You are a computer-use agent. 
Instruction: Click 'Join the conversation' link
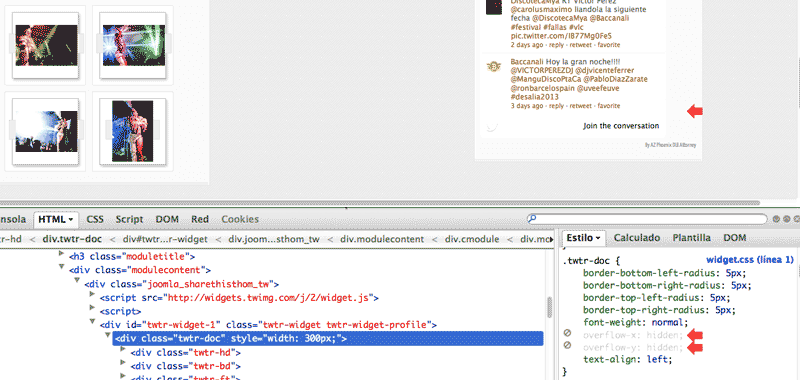[621, 125]
